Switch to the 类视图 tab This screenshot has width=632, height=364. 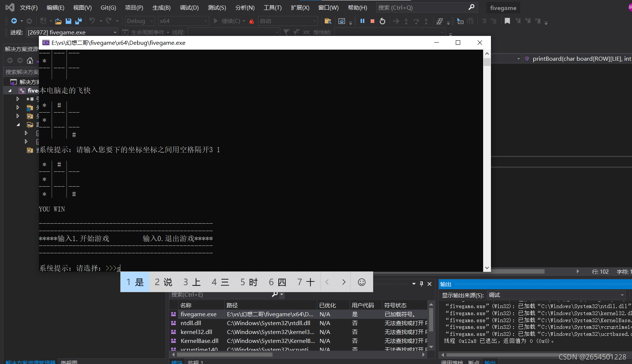(69, 362)
